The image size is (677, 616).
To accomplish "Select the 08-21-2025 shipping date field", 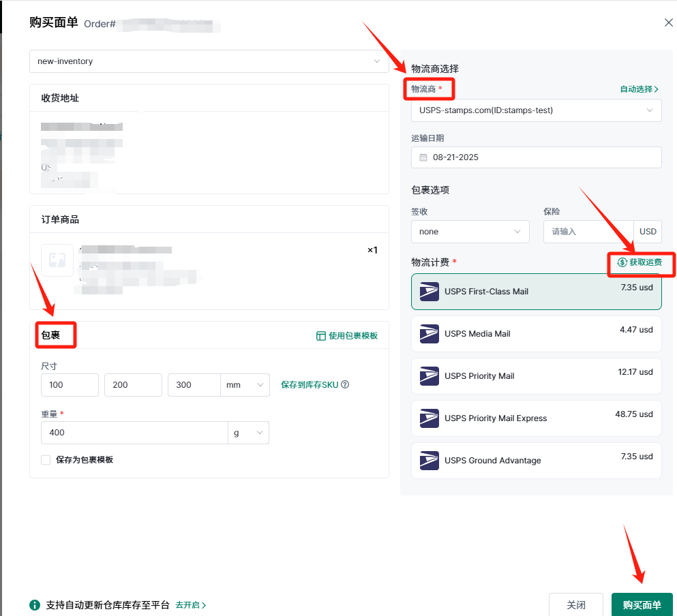I will (x=537, y=157).
